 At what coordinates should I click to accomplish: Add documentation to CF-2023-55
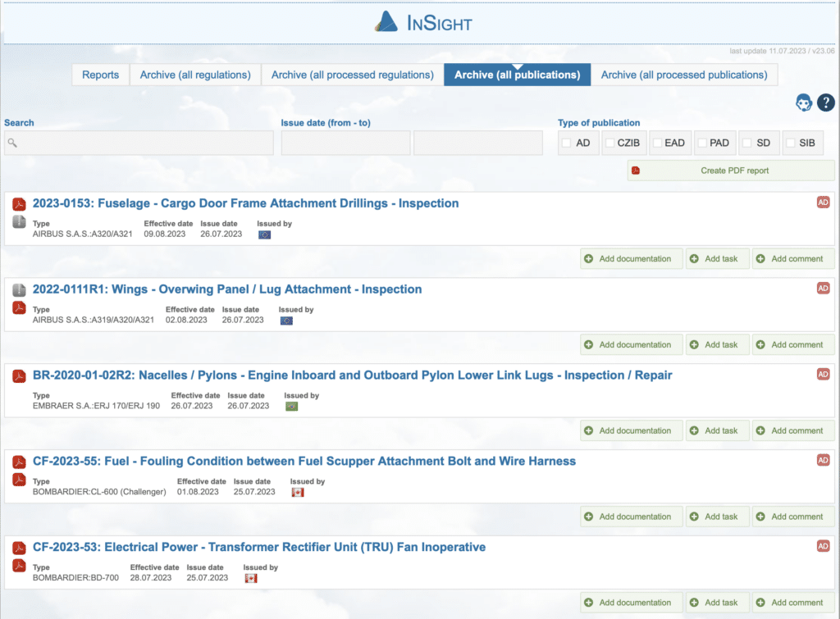point(631,517)
